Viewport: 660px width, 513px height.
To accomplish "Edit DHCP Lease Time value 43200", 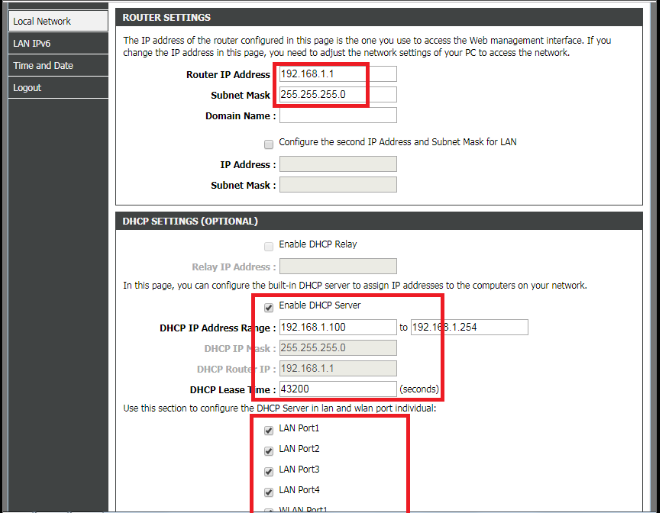I will (338, 389).
